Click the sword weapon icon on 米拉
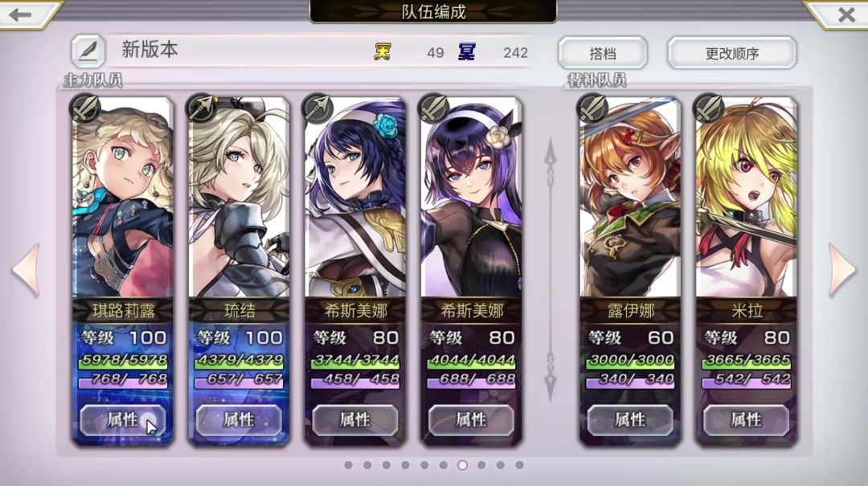Screen dimensions: 868x486 pyautogui.click(x=710, y=108)
